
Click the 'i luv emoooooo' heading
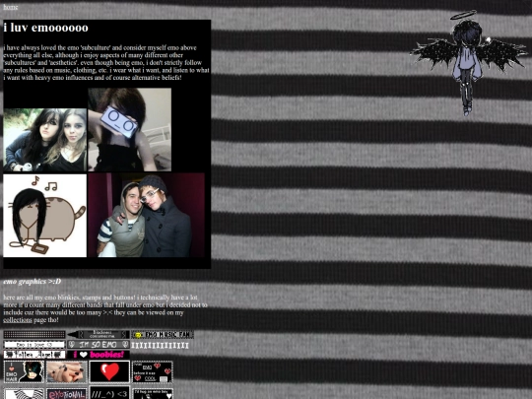[45, 28]
